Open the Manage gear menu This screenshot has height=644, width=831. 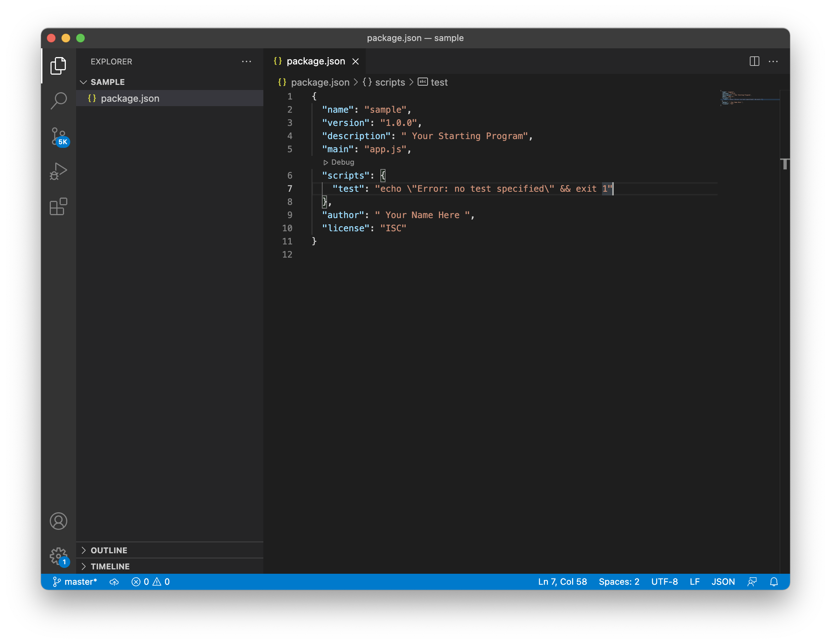[x=58, y=557]
